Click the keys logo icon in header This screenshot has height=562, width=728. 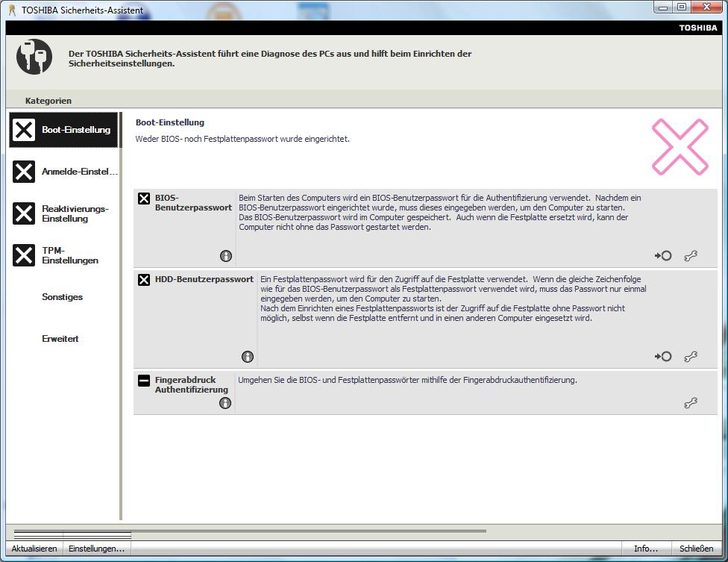click(x=34, y=57)
